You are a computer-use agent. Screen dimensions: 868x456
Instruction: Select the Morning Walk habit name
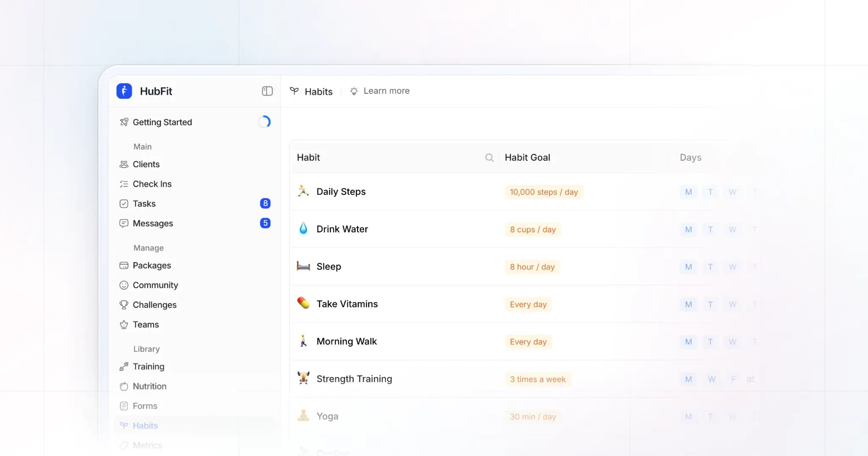pyautogui.click(x=346, y=341)
